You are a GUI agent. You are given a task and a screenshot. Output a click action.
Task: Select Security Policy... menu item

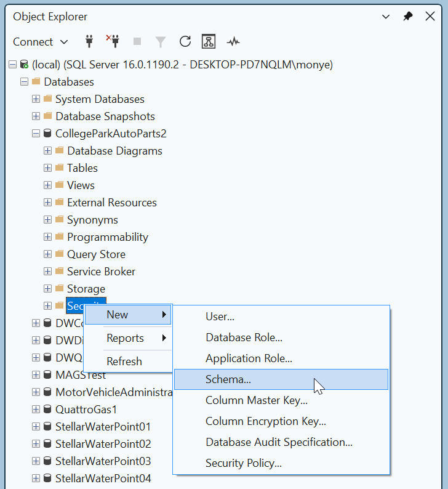tap(281, 463)
